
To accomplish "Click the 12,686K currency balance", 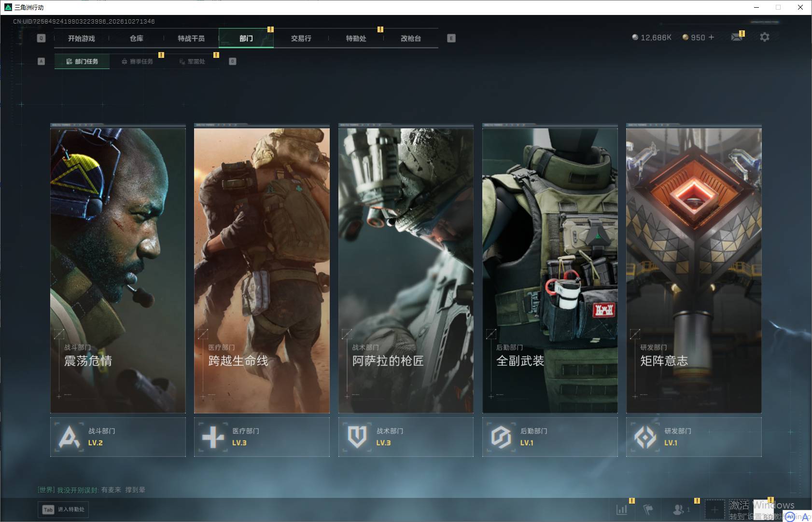I will pos(652,37).
